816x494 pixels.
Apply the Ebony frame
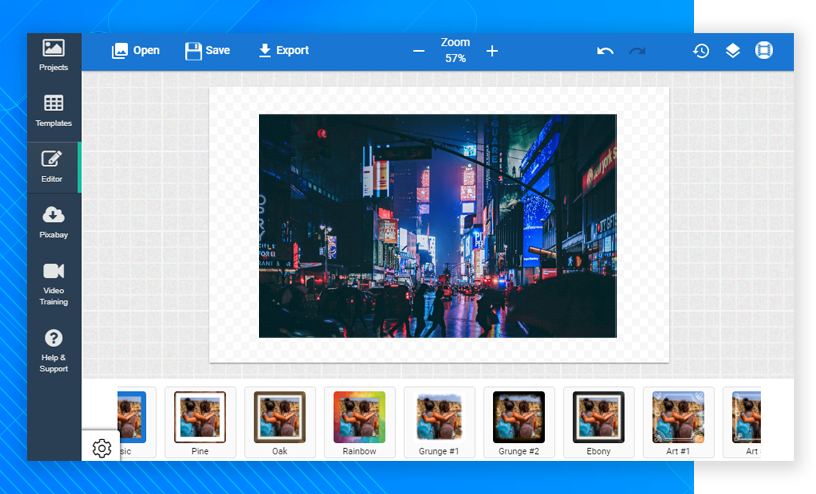pos(598,423)
